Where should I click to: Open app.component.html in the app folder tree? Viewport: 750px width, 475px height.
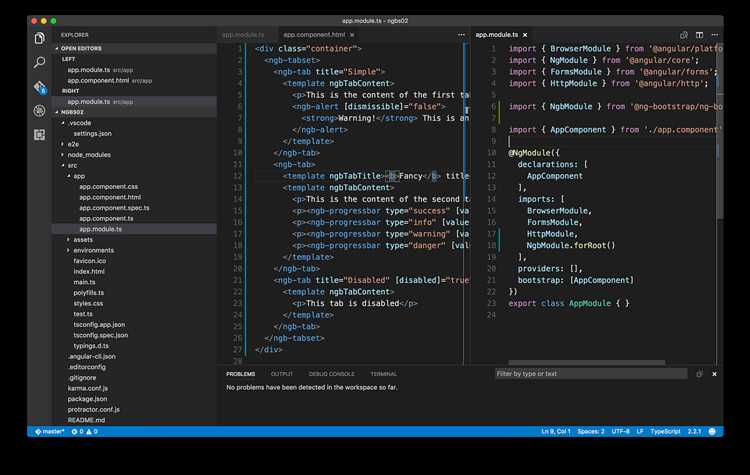(x=110, y=197)
